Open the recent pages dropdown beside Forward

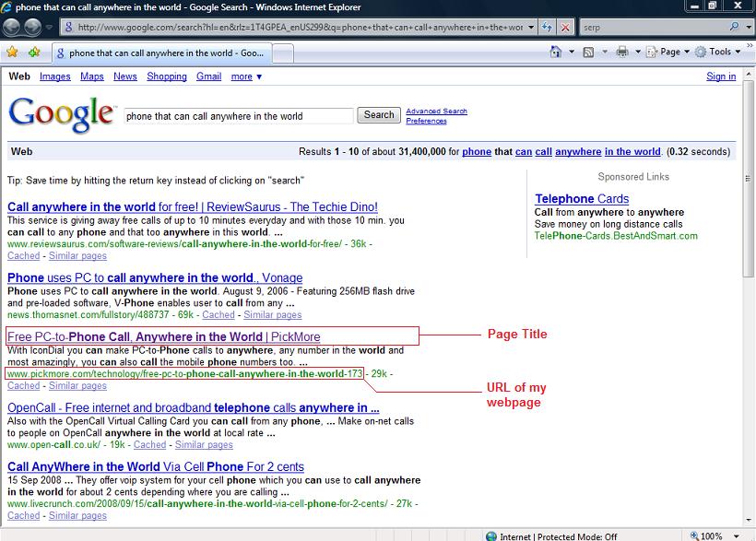[x=49, y=27]
